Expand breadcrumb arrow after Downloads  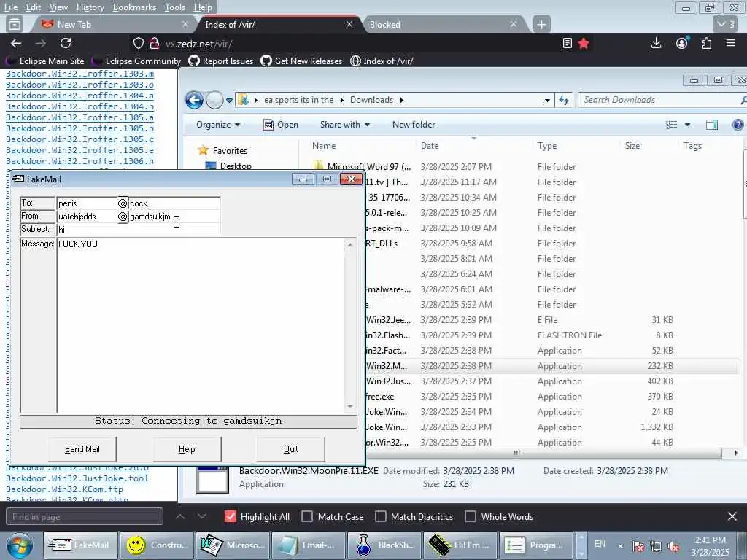[x=402, y=100]
